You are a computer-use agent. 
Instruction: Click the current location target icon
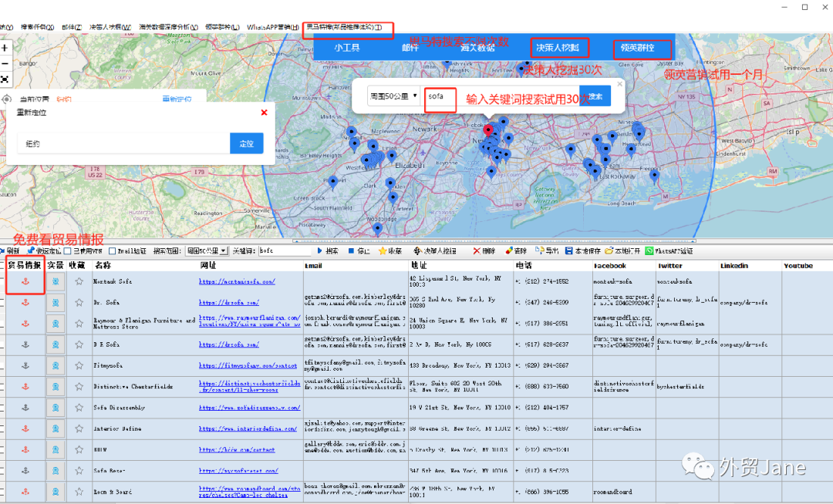point(6,99)
